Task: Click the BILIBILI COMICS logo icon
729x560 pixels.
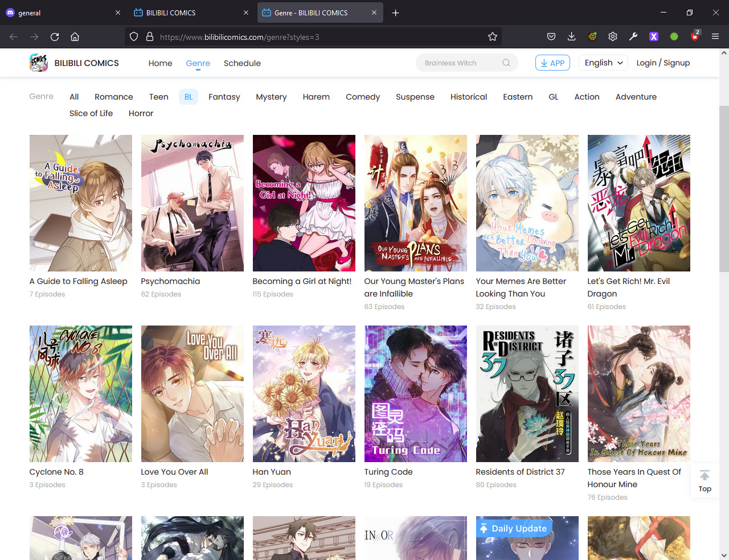Action: (x=39, y=63)
